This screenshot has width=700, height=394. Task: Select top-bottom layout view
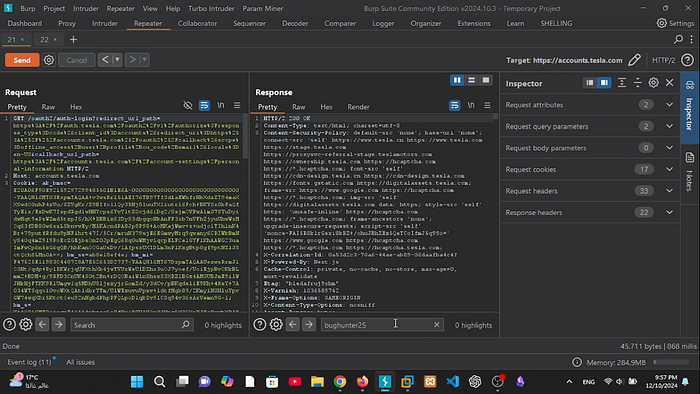point(471,80)
